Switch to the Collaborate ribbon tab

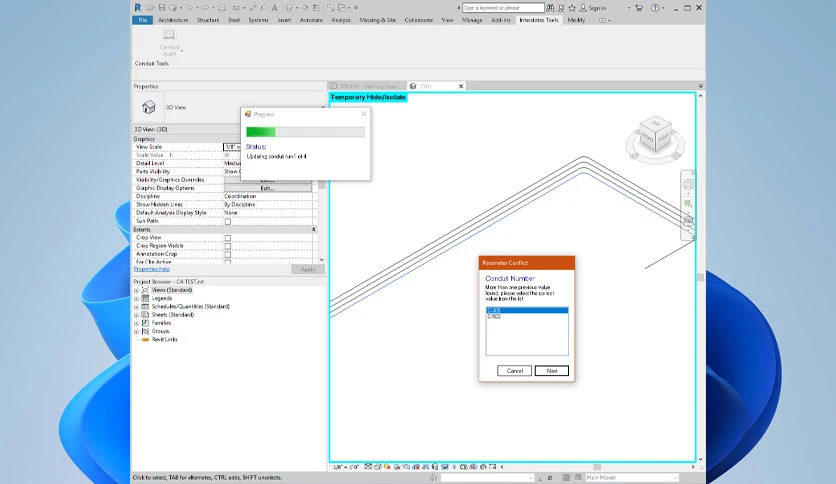coord(419,20)
